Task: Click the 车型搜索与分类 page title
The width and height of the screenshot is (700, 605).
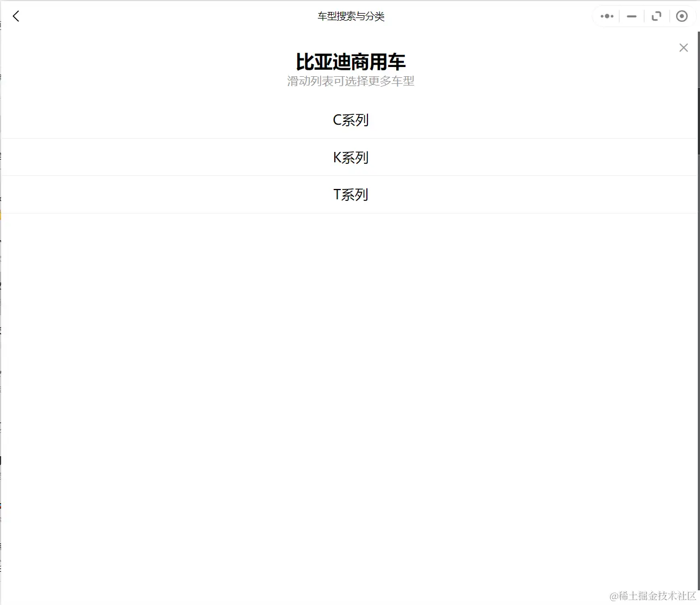Action: [x=350, y=16]
